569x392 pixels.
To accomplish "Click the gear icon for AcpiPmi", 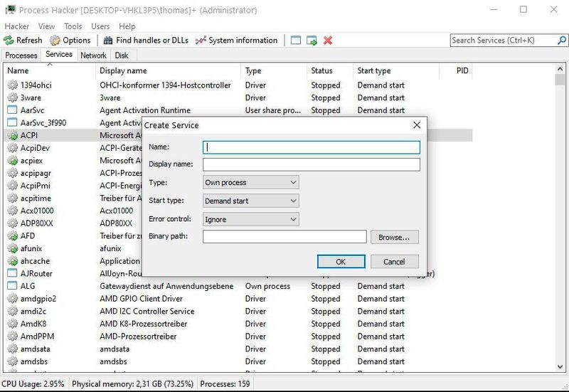I will tap(12, 186).
